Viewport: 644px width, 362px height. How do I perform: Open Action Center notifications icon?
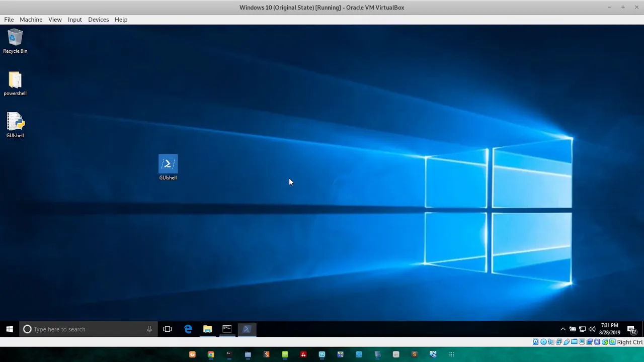[x=632, y=330]
